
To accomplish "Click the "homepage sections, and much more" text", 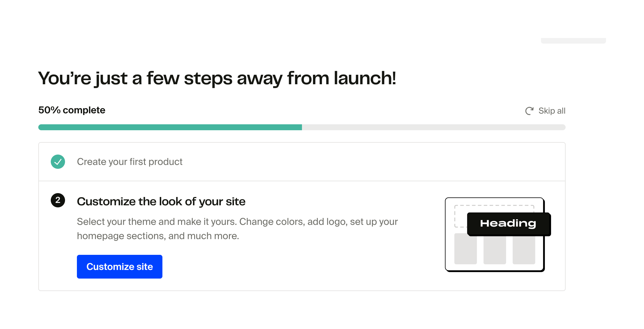I will point(158,236).
